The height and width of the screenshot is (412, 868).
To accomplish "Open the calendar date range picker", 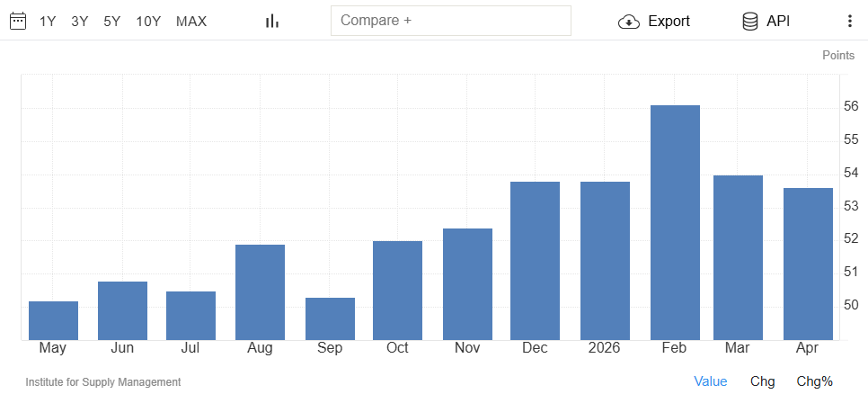I will click(18, 21).
